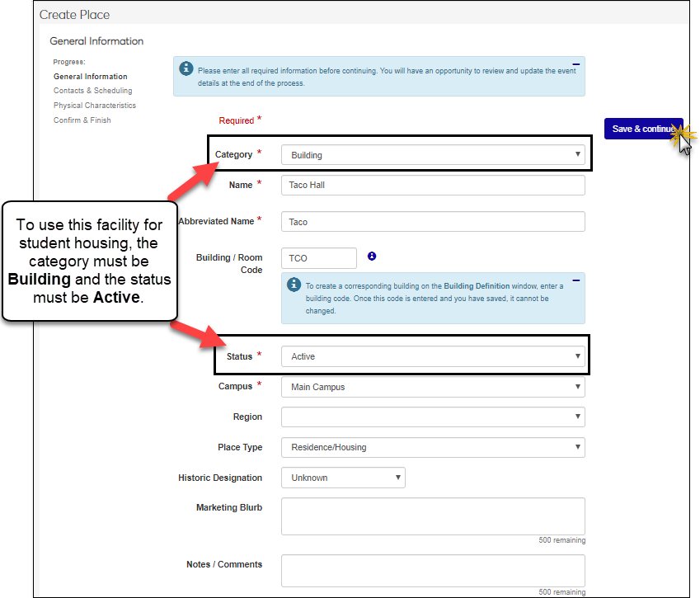Click the info icon in top banner
The height and width of the screenshot is (598, 700).
click(x=186, y=68)
